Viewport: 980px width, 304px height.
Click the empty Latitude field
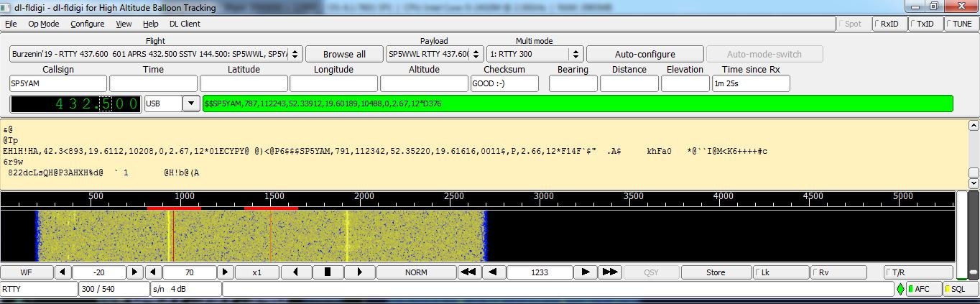(244, 83)
